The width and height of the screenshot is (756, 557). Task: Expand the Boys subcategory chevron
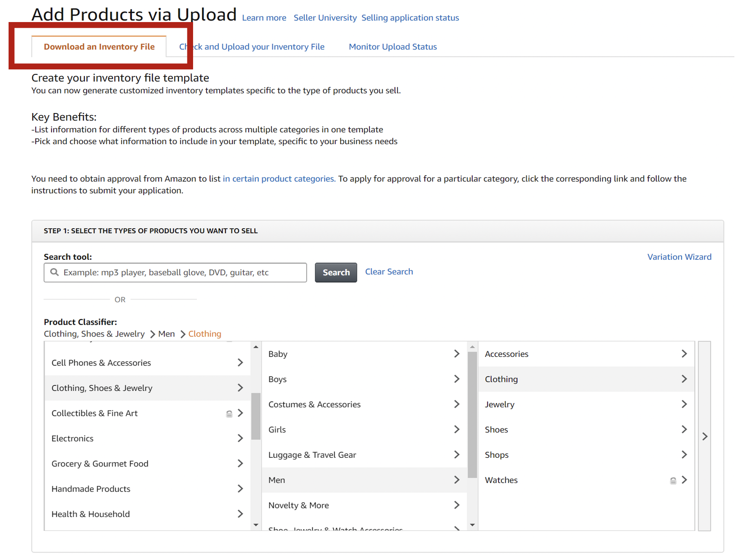pos(457,379)
